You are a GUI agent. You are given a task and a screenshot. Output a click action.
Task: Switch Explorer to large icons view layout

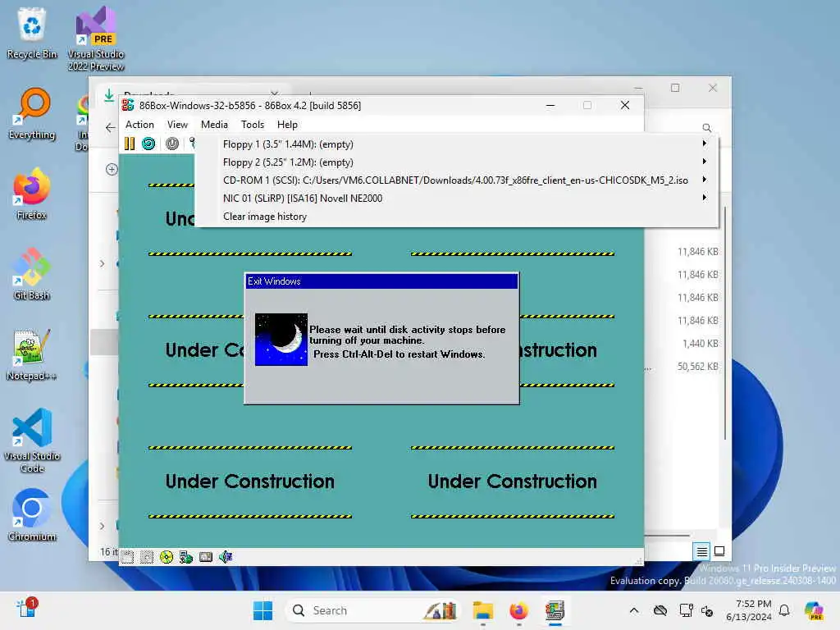tap(719, 551)
